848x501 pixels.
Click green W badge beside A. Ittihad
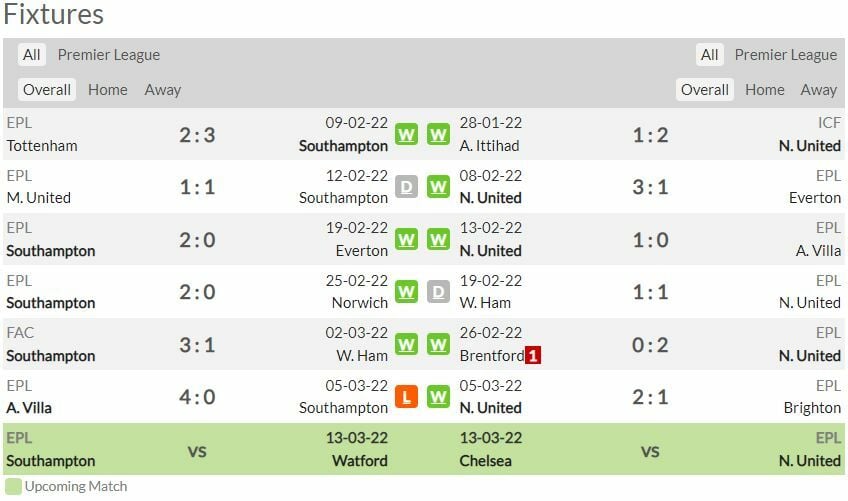439,134
